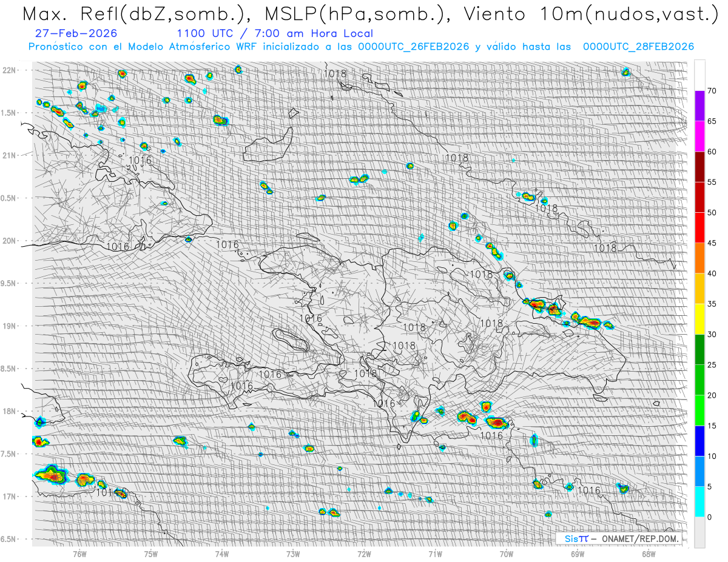Click the 0000UTC_26FEB2026 initialization time
Image resolution: width=728 pixels, height=562 pixels.
point(414,47)
